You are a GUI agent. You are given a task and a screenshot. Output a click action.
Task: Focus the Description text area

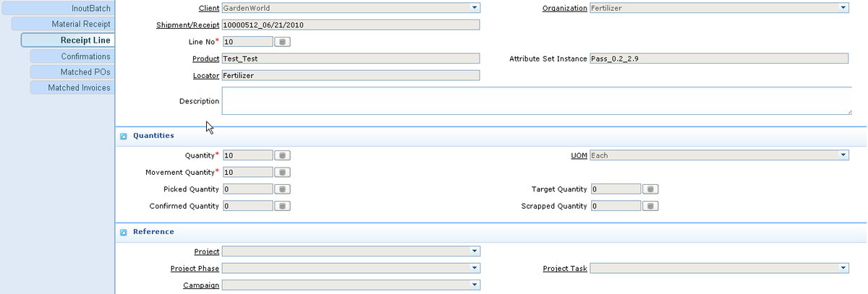pyautogui.click(x=537, y=101)
